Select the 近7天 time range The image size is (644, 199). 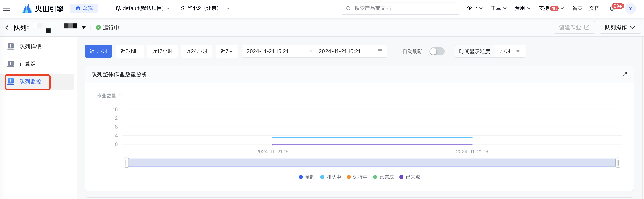pyautogui.click(x=227, y=51)
